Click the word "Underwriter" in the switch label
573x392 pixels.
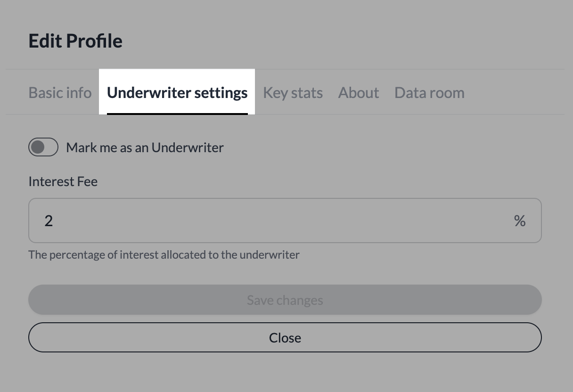tap(188, 147)
